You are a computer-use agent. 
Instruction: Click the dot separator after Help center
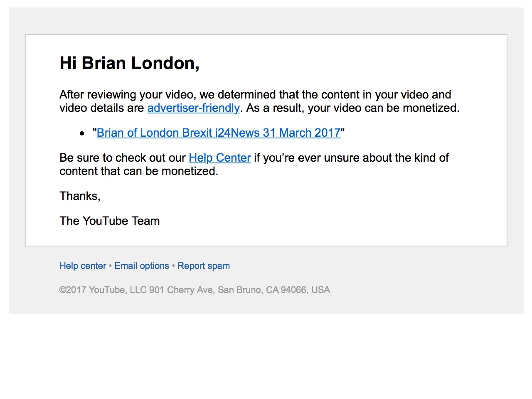(x=110, y=266)
